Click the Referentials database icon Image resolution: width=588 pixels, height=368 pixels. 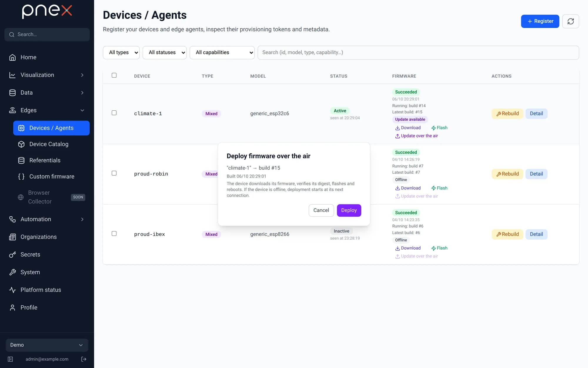pyautogui.click(x=21, y=160)
